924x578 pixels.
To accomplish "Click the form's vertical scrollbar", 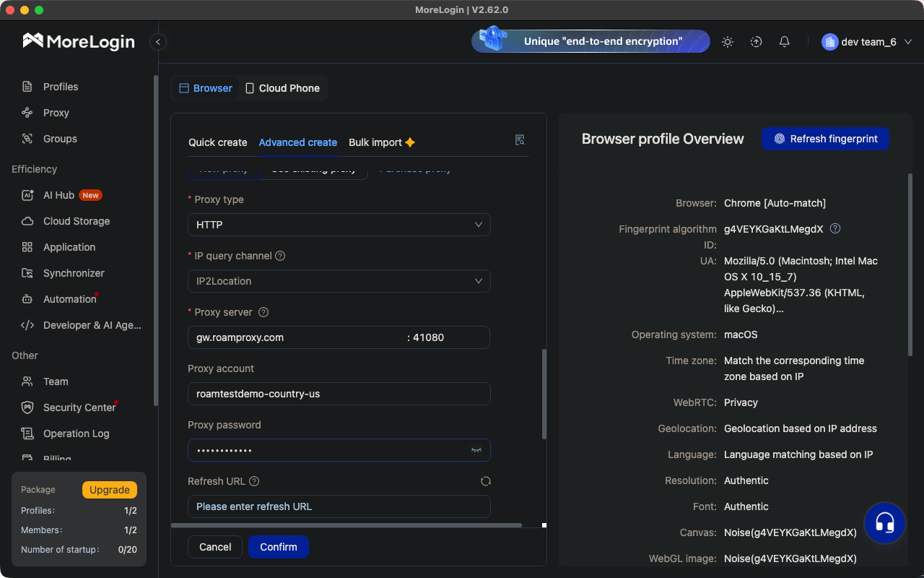I will [544, 394].
